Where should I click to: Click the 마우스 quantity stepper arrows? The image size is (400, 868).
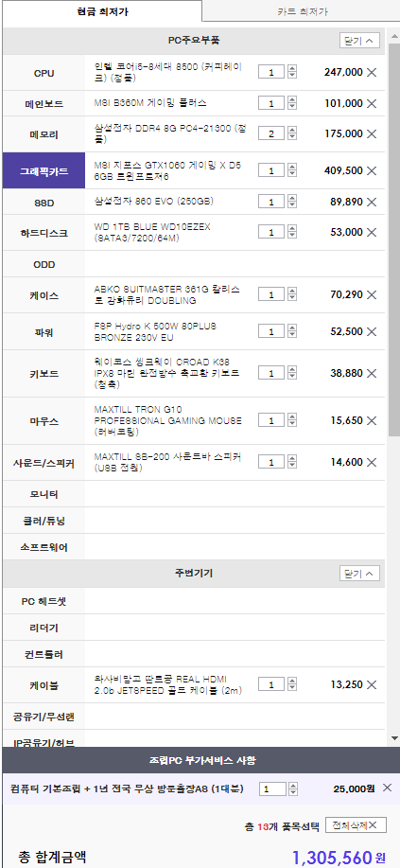click(x=292, y=420)
